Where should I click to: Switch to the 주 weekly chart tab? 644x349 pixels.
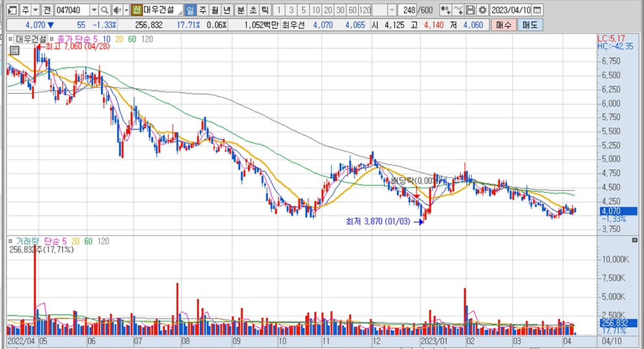pos(202,10)
